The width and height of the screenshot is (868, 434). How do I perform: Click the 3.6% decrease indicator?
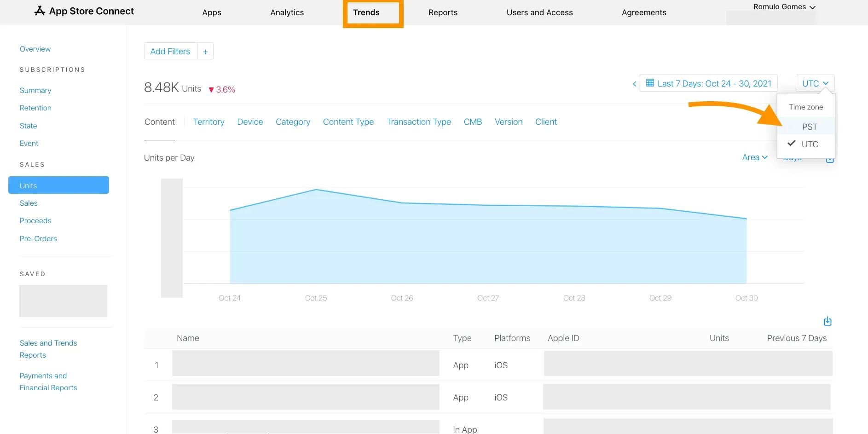[x=222, y=89]
